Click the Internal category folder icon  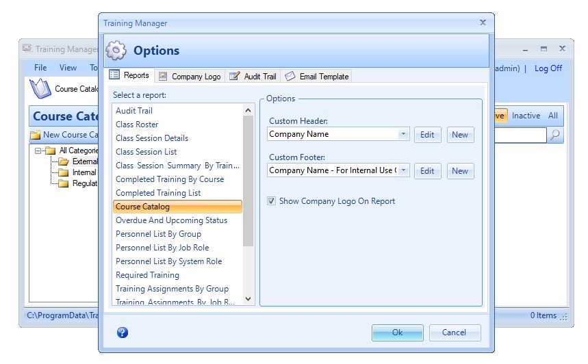pyautogui.click(x=64, y=172)
